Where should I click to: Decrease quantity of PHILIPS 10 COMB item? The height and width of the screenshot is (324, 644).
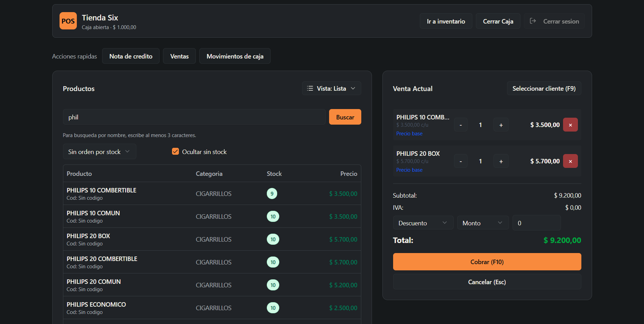[x=461, y=125]
